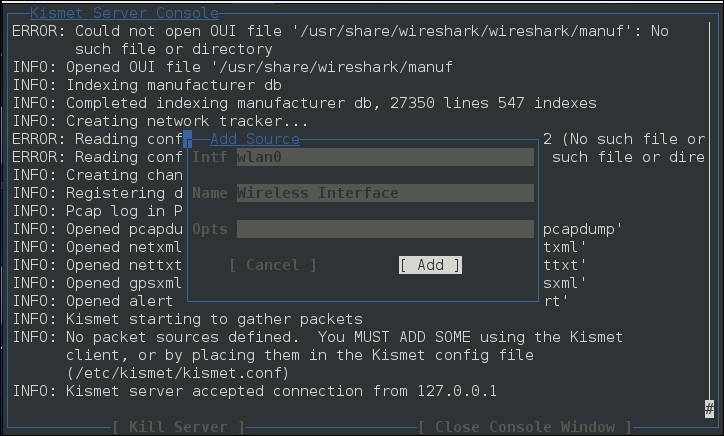
Task: Click the Kismet Server Console title
Action: 124,13
